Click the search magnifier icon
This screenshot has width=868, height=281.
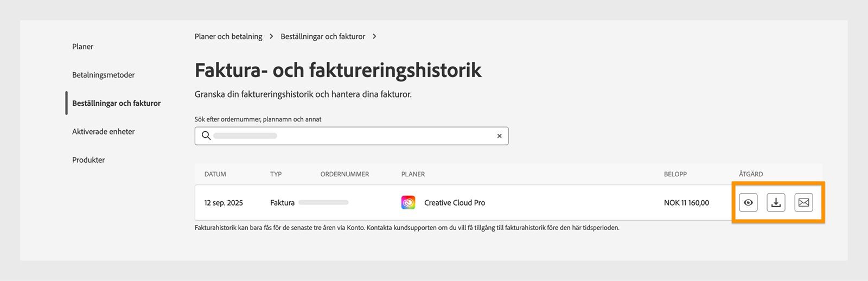pos(206,136)
